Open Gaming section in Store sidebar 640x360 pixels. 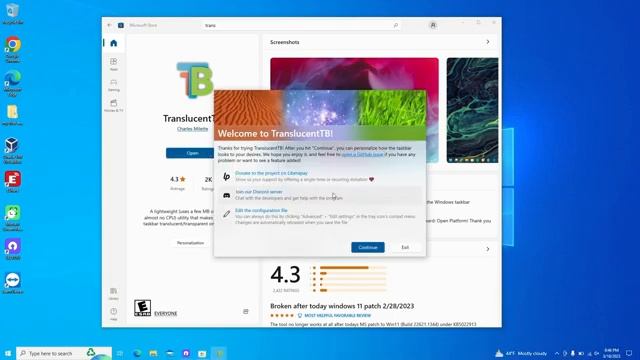pyautogui.click(x=113, y=85)
